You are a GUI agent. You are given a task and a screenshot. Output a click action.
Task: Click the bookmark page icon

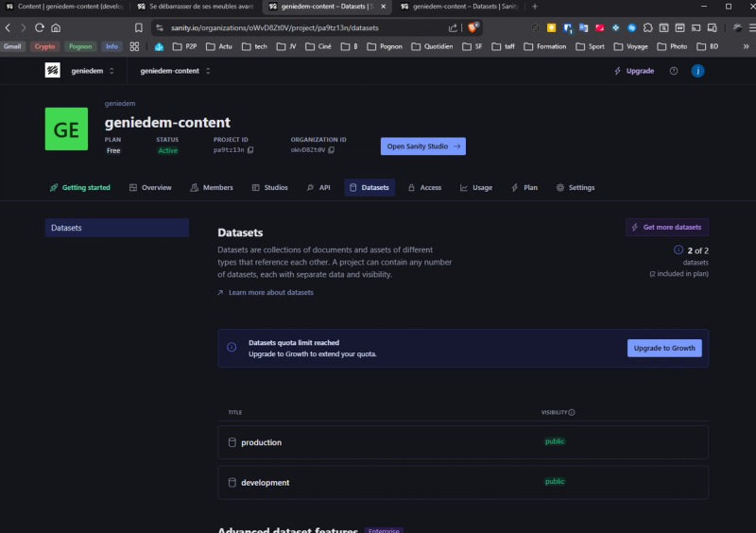click(139, 28)
